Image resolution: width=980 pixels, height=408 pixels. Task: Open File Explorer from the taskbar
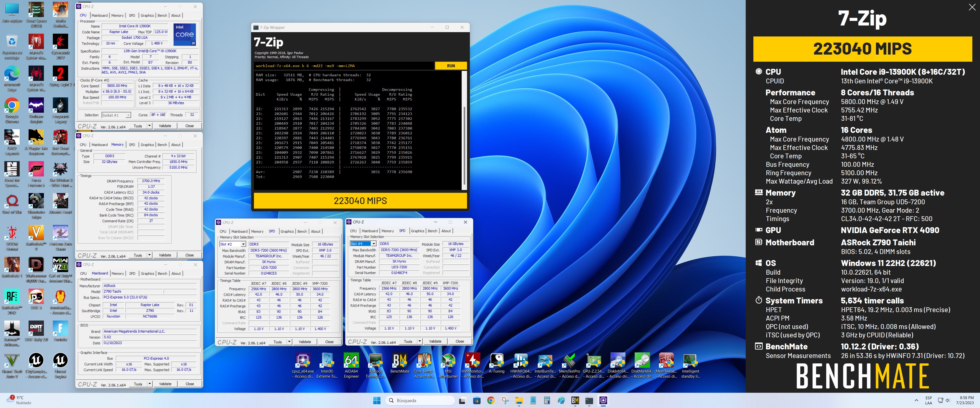point(519,400)
